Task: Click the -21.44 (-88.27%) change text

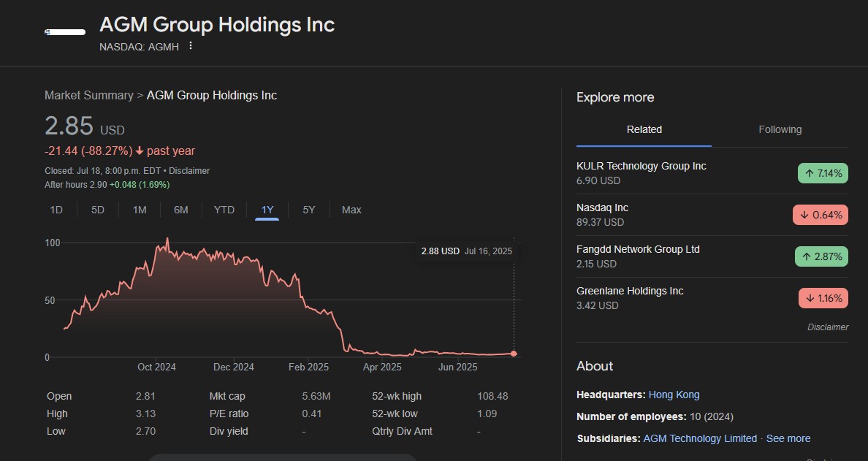Action: point(88,151)
